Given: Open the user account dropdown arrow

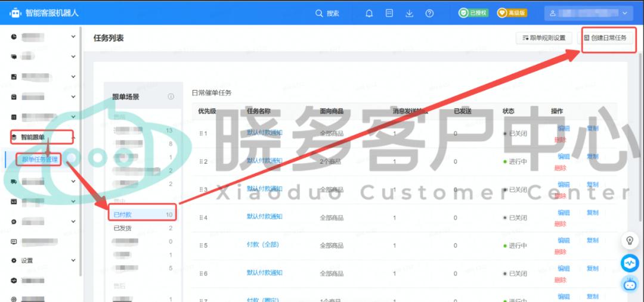Looking at the screenshot, I should pyautogui.click(x=625, y=14).
